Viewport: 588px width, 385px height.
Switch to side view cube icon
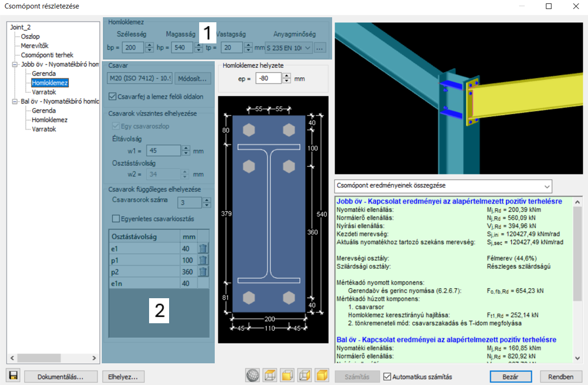point(305,375)
